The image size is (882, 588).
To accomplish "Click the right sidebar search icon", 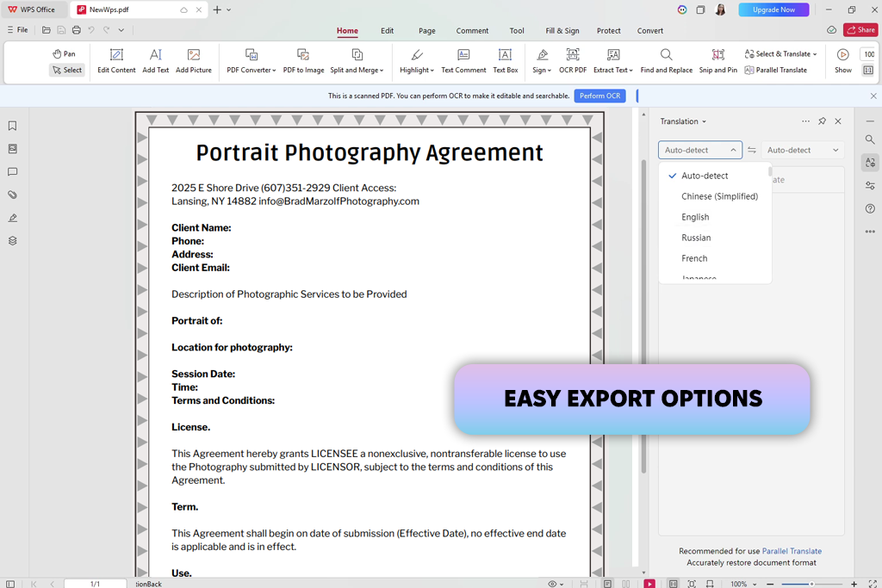I will tap(870, 139).
